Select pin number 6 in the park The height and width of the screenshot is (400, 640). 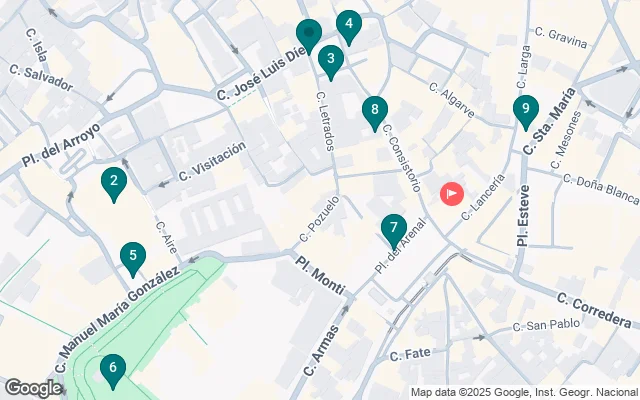coord(113,370)
